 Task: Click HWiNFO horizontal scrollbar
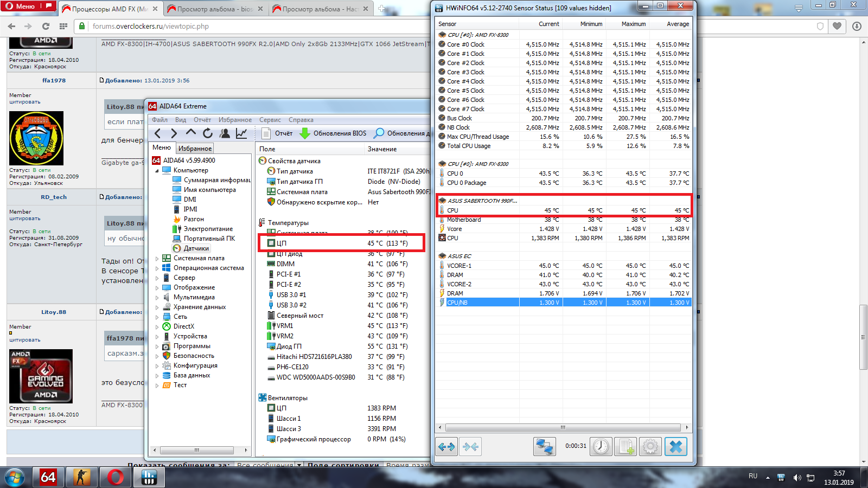point(563,427)
